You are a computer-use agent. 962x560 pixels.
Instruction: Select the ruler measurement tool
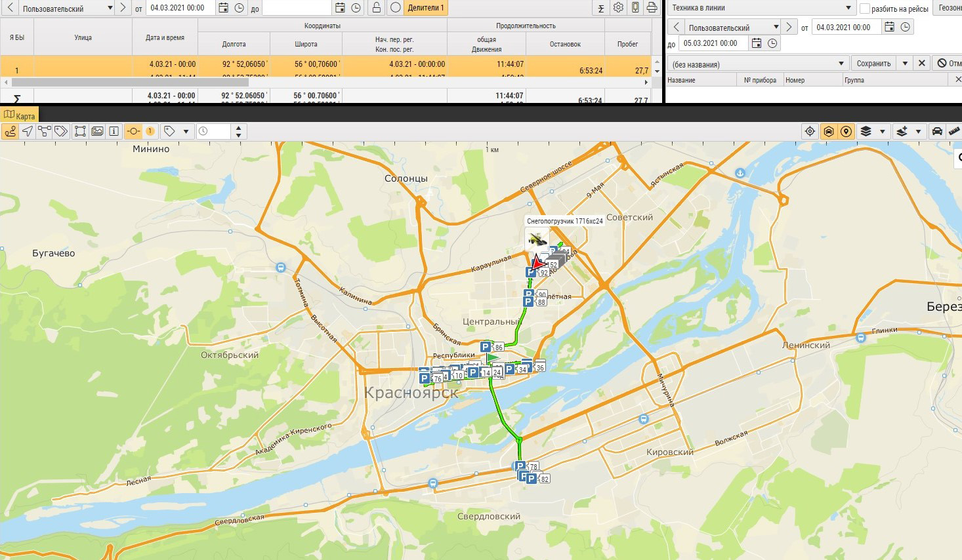tap(954, 131)
